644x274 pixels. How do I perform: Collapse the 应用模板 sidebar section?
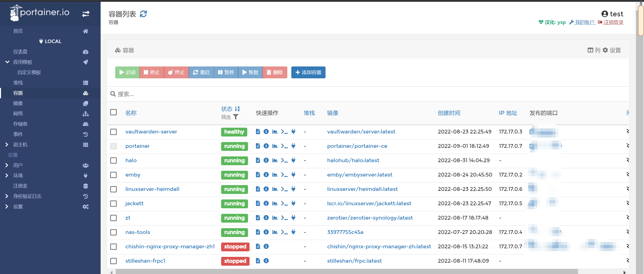tap(7, 62)
